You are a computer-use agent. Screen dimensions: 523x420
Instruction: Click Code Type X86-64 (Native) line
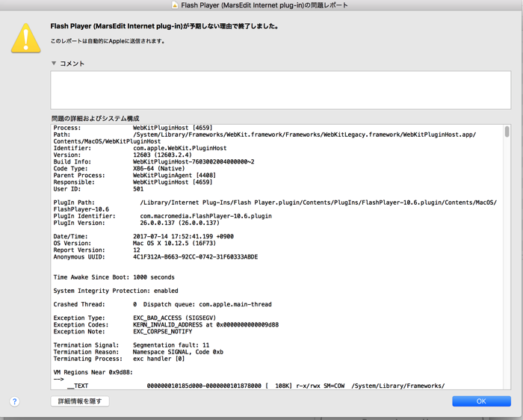[x=119, y=168]
